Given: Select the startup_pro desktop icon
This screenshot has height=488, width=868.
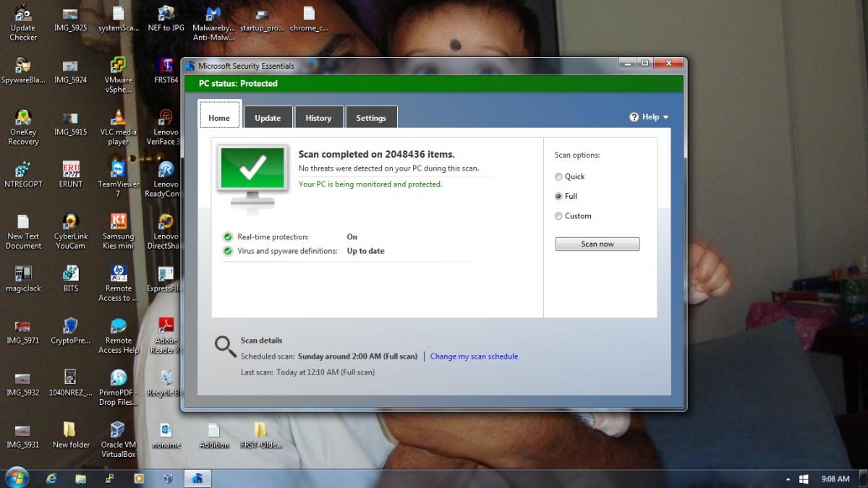Looking at the screenshot, I should point(262,19).
